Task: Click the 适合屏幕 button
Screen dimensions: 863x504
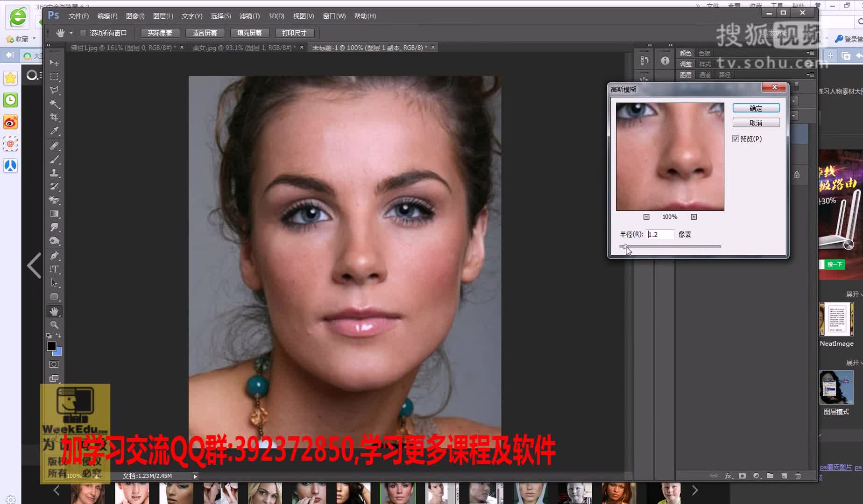Action: pyautogui.click(x=205, y=33)
